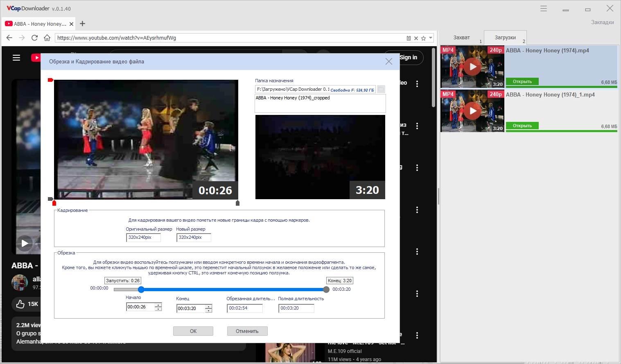Click the YouTube Sign in button
This screenshot has width=621, height=364.
click(409, 57)
